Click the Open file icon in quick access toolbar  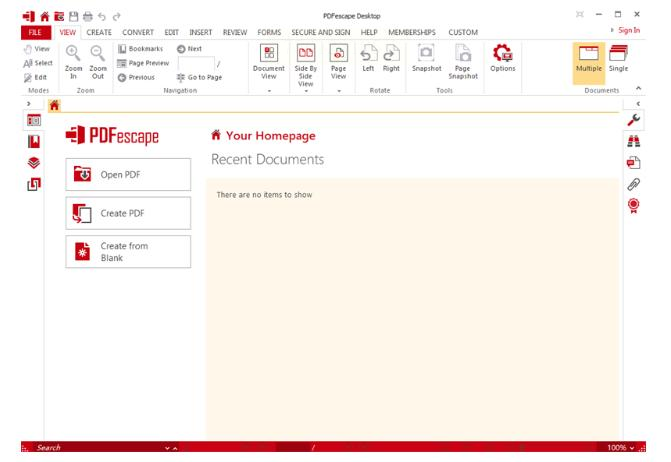(x=59, y=16)
